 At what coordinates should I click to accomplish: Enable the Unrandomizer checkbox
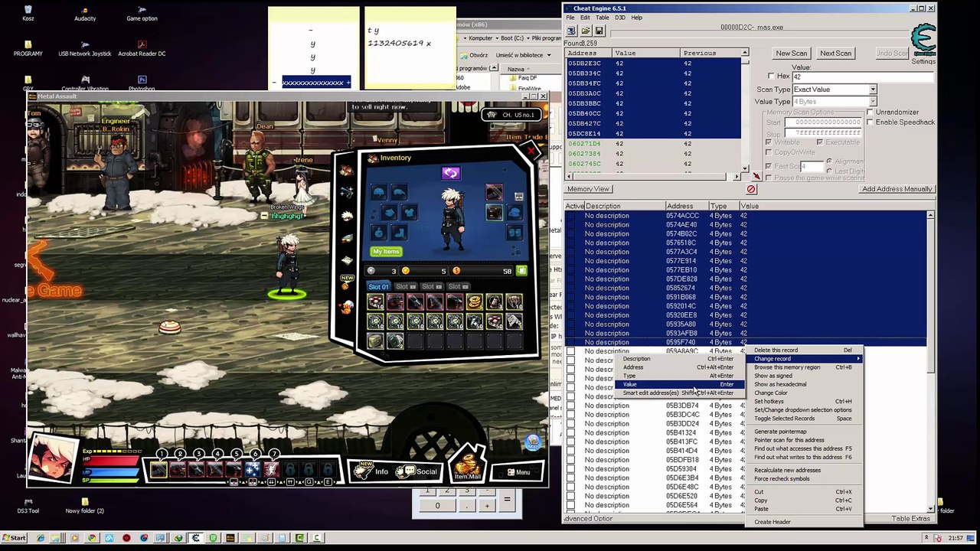pos(870,112)
